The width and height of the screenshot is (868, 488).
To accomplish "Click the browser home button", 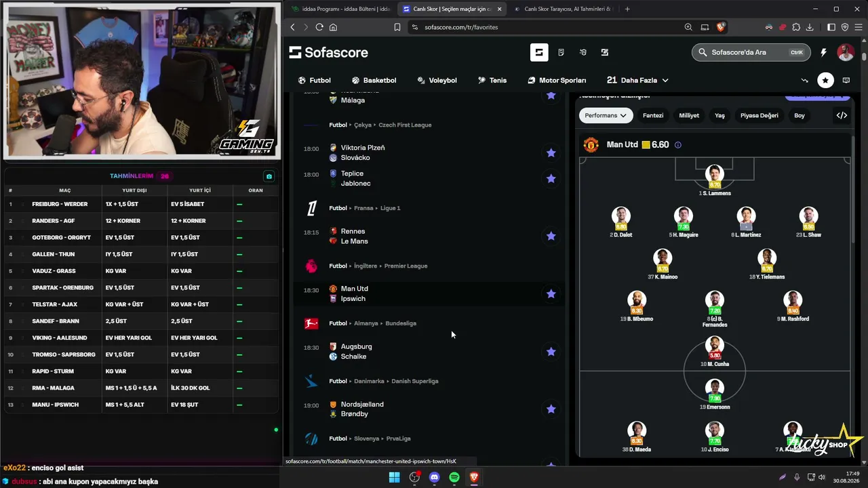I will coord(333,27).
